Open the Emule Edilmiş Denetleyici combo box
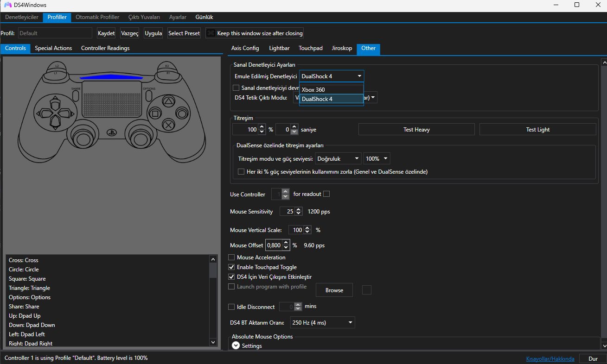607x364 pixels. point(332,76)
